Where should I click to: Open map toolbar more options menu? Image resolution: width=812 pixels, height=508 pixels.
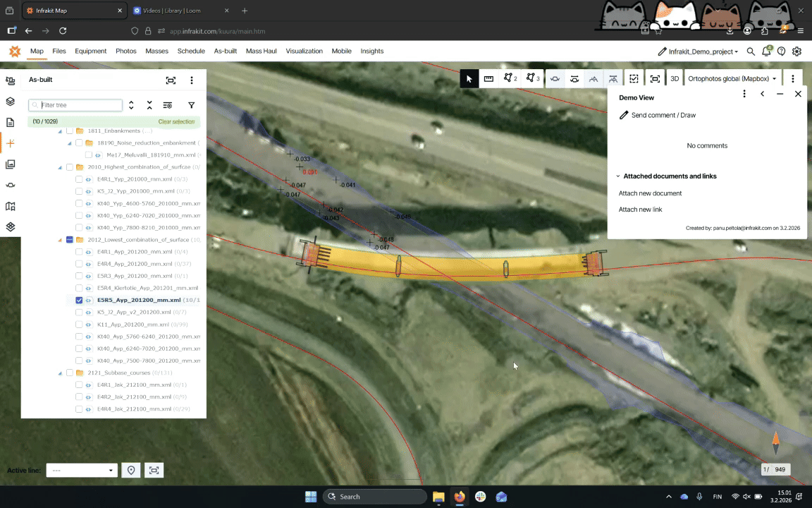tap(793, 79)
